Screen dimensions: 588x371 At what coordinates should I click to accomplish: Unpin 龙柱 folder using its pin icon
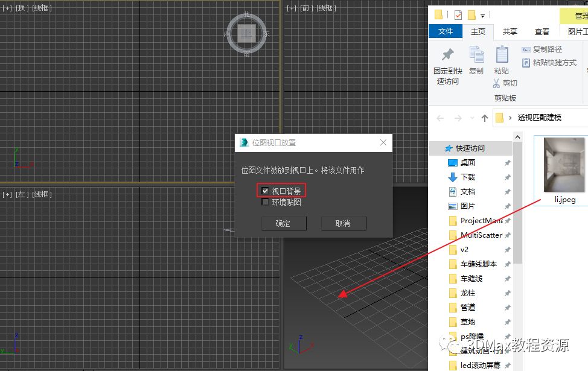coord(507,293)
